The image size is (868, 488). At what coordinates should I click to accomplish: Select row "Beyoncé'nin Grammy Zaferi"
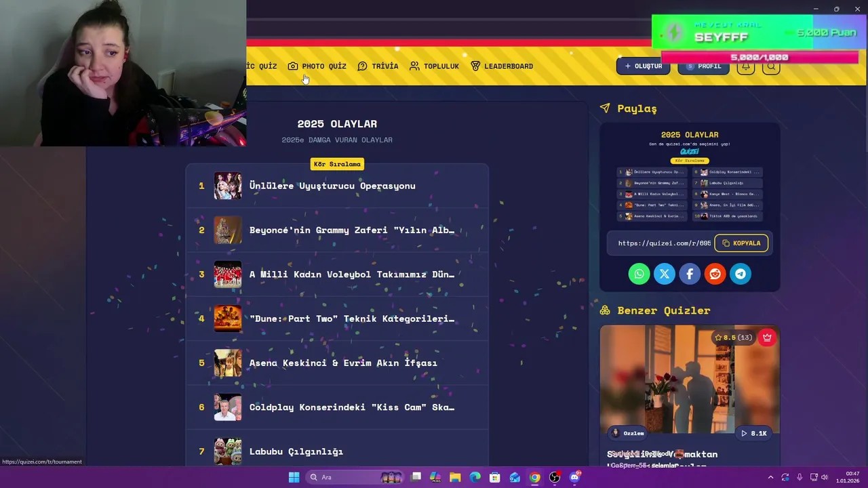pyautogui.click(x=337, y=230)
